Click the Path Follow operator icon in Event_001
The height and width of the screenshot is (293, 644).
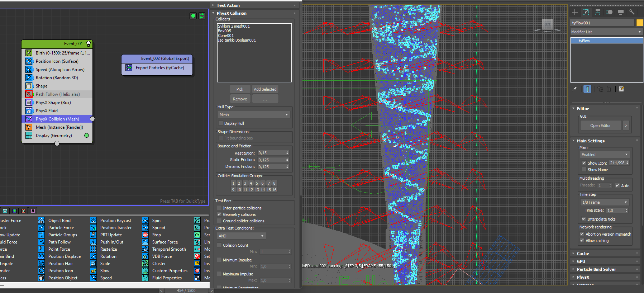(x=29, y=94)
